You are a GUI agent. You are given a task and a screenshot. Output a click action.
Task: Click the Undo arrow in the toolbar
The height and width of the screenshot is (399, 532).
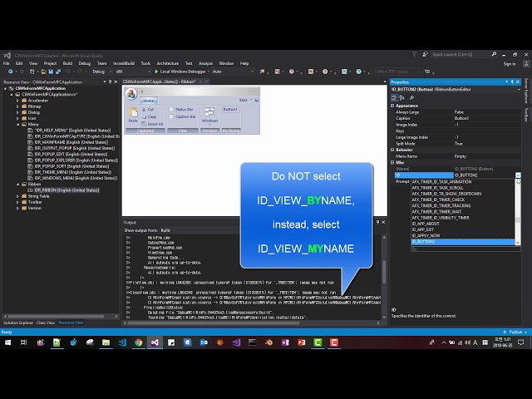tap(68, 71)
